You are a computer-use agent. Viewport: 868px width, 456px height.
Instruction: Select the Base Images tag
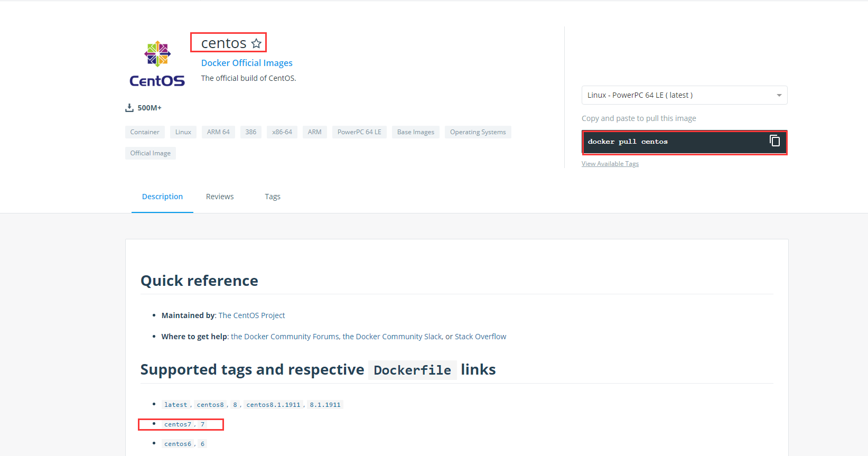tap(416, 132)
